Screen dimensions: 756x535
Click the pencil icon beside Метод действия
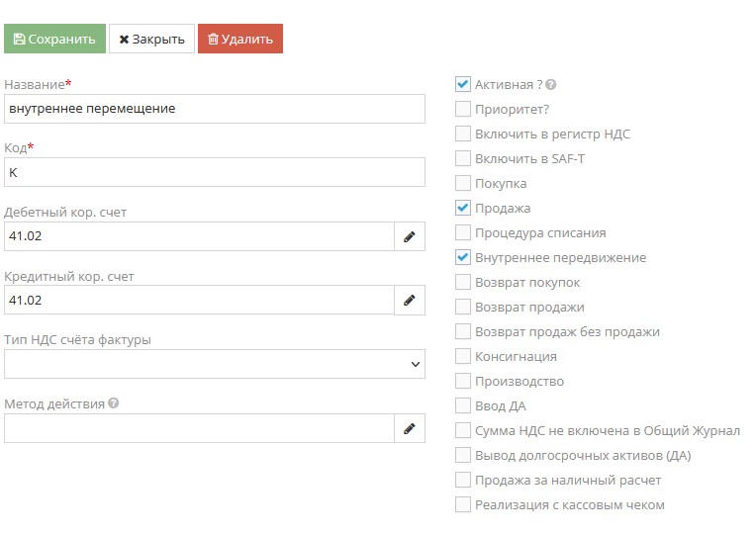409,428
